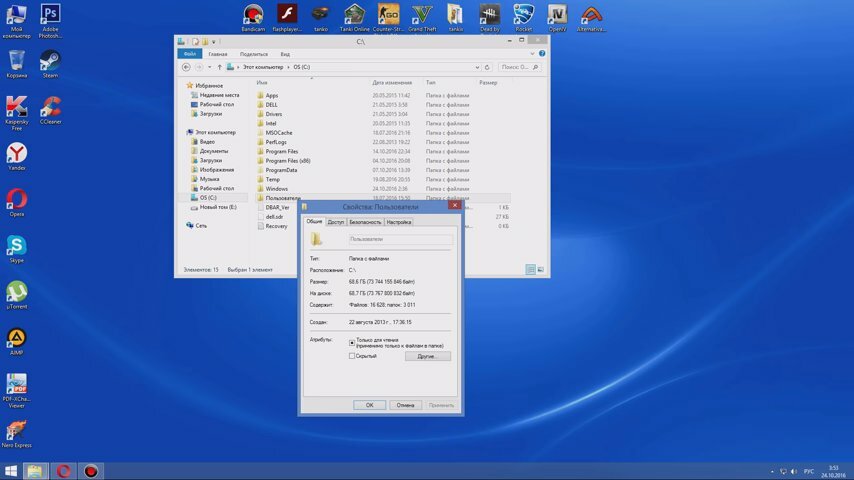Open Grand Theft Auto V icon
The image size is (854, 480).
click(x=422, y=17)
